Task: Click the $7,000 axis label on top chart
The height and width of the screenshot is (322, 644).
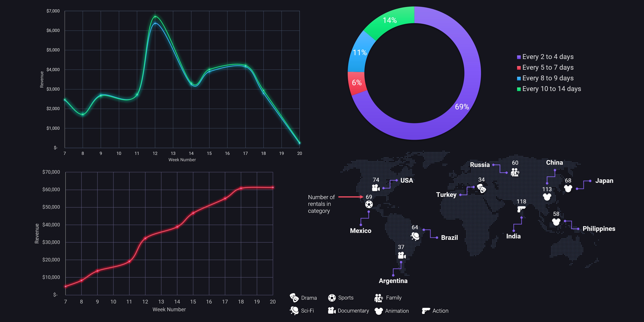Action: pyautogui.click(x=53, y=11)
